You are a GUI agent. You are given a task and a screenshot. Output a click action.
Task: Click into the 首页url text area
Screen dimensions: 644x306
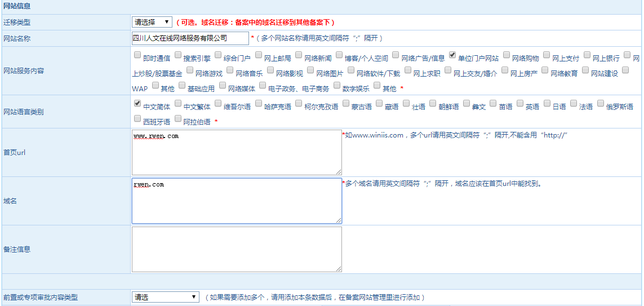point(237,152)
